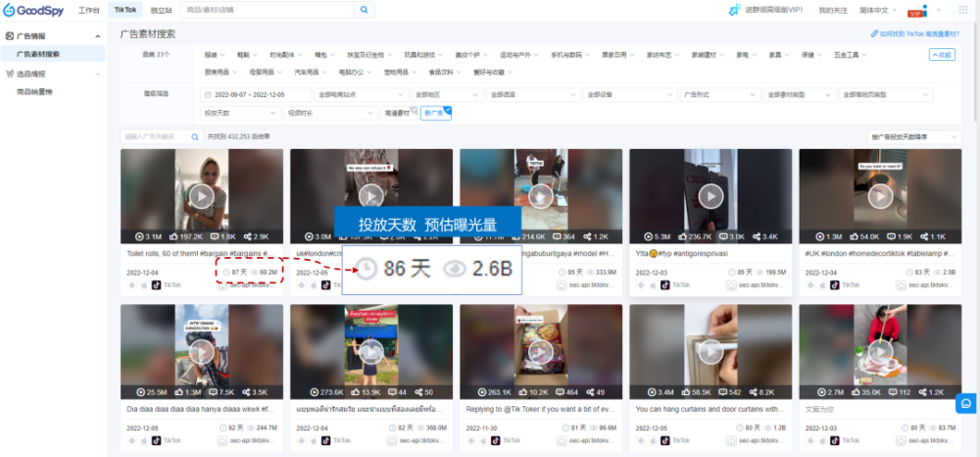Open the sort order dropdown above the results
Image resolution: width=980 pixels, height=457 pixels.
(x=914, y=137)
